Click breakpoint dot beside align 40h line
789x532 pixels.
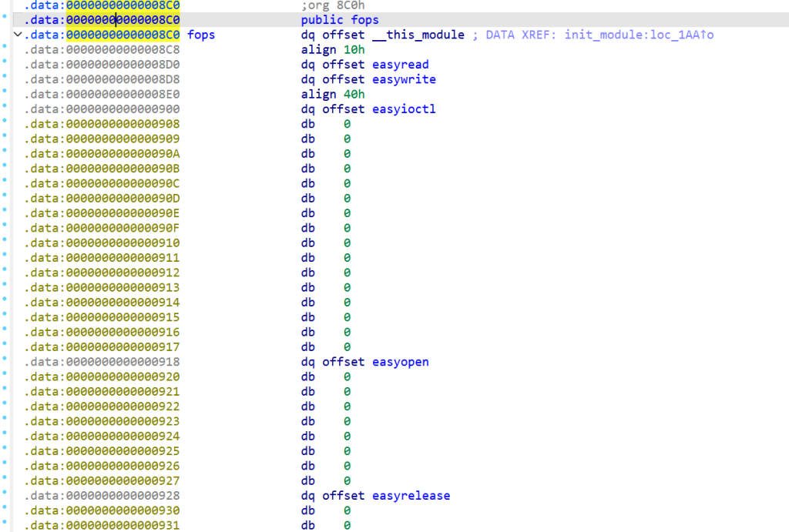[x=5, y=95]
